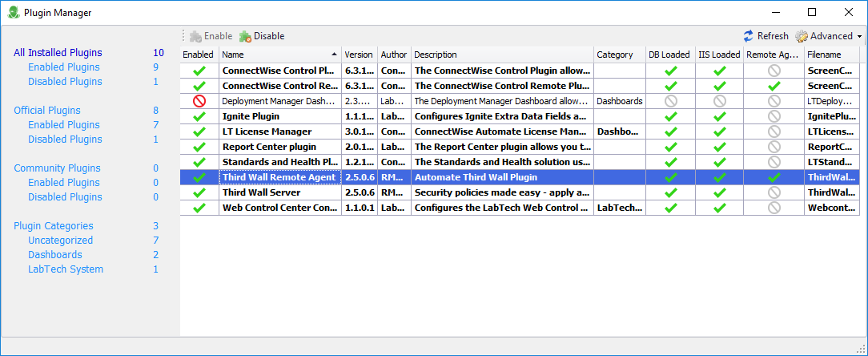The width and height of the screenshot is (868, 356).
Task: Click DB Loaded checkmark for LT License Manager
Action: (671, 131)
